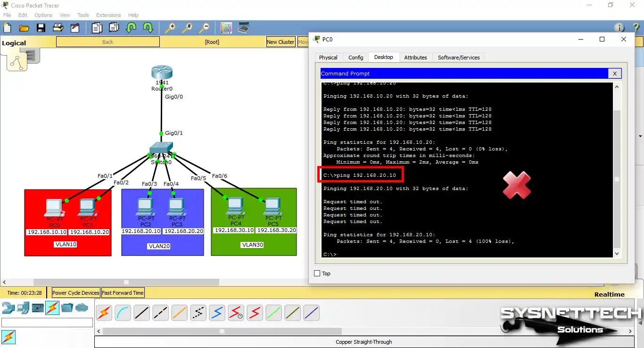Click the Fast Forward Time button

click(x=123, y=292)
